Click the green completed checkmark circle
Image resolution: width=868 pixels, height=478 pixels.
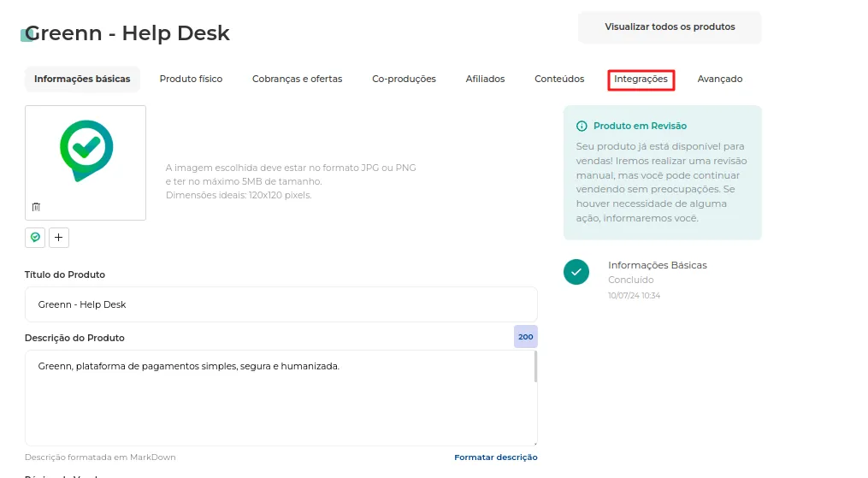[576, 272]
